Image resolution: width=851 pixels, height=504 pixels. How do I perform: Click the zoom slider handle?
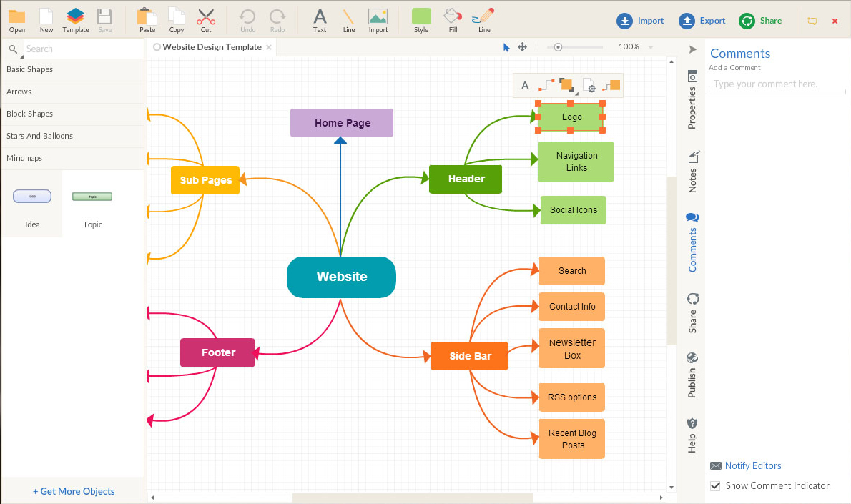pos(558,47)
